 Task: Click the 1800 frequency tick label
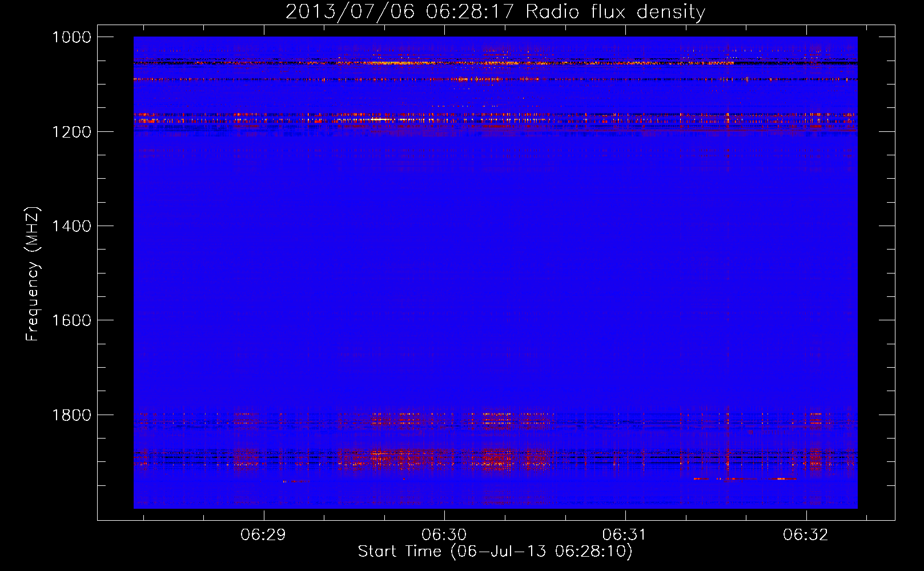tap(71, 415)
